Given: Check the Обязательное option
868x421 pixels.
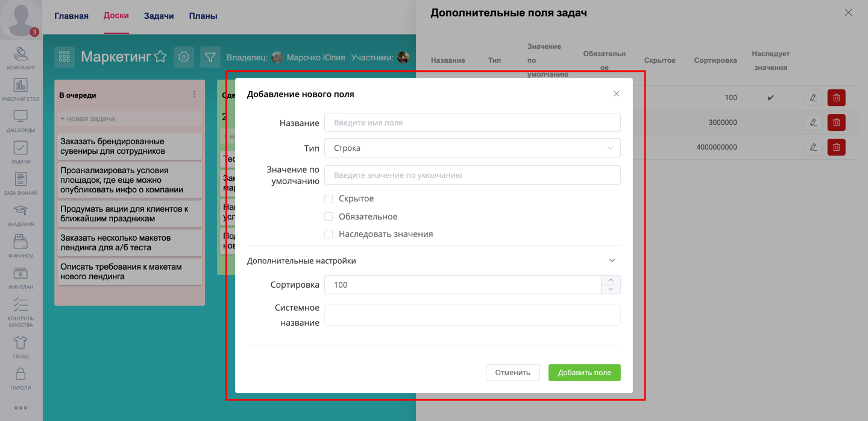Looking at the screenshot, I should pyautogui.click(x=329, y=216).
